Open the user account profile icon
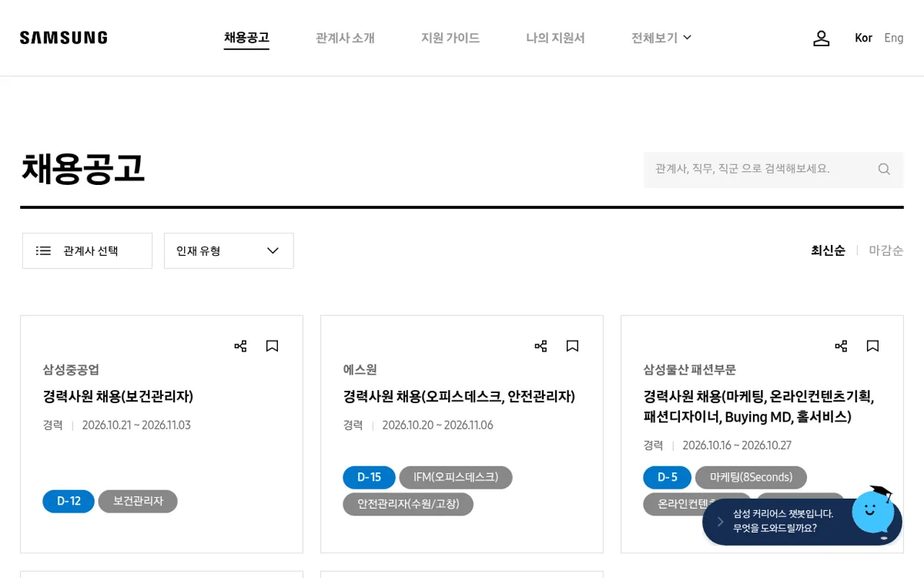This screenshot has width=924, height=578. point(822,38)
